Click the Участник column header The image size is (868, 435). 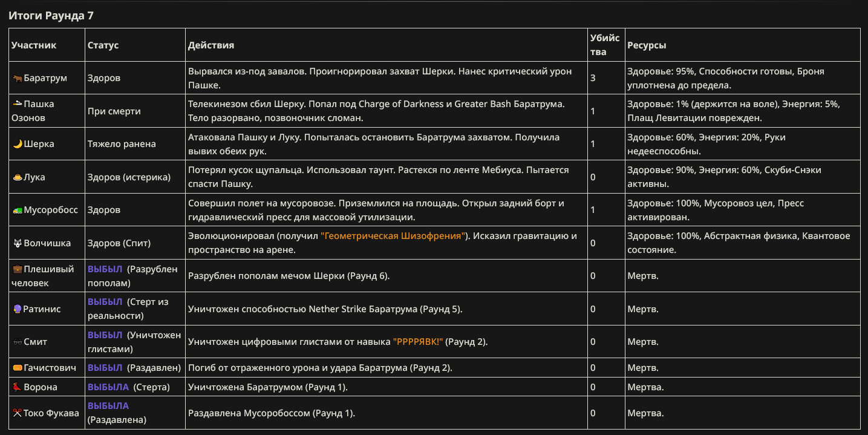34,45
